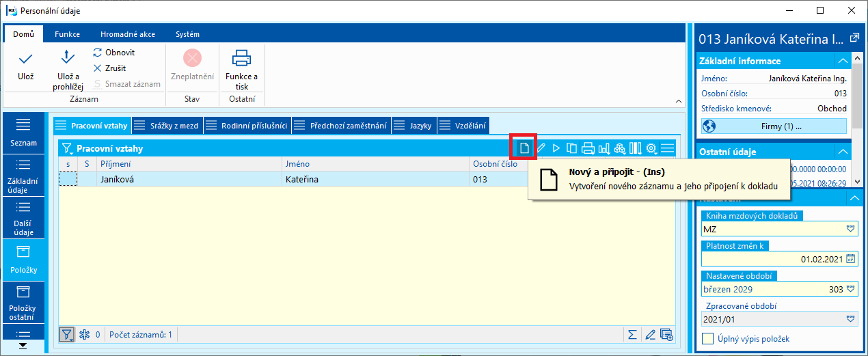
Task: Open the Nastavené období dropdown
Action: point(851,289)
